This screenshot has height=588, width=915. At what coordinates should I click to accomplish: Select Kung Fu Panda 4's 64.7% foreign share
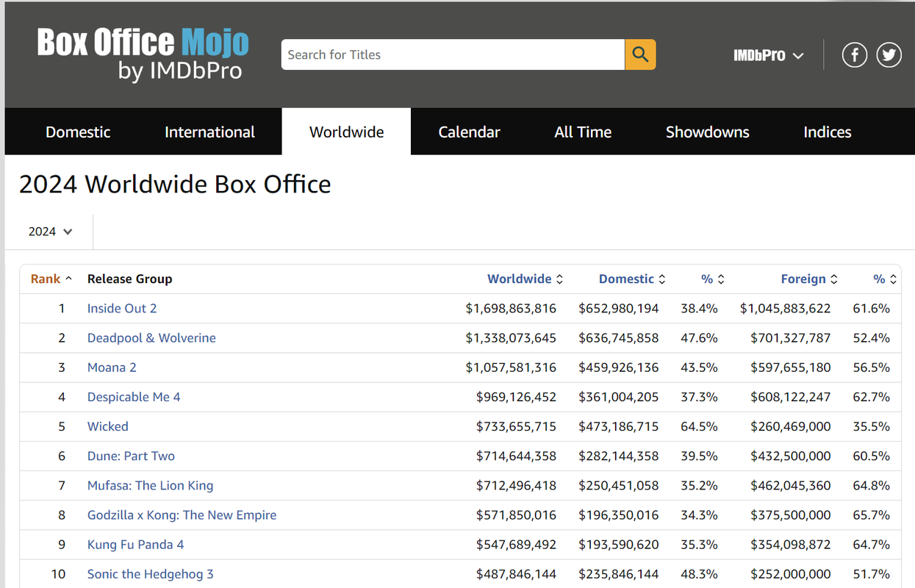click(x=872, y=545)
